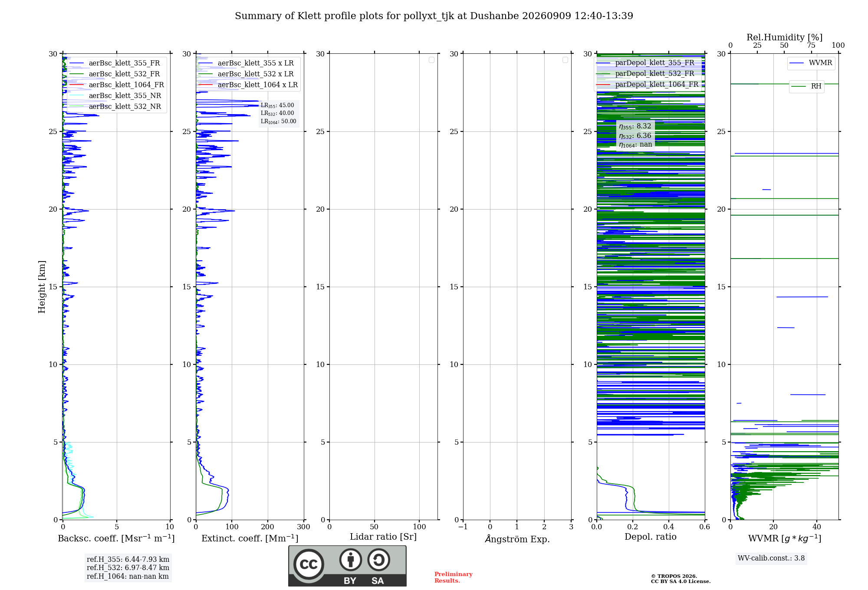The image size is (868, 590).
Task: Click the SA share-alike circular arrow icon
Action: pos(378,560)
